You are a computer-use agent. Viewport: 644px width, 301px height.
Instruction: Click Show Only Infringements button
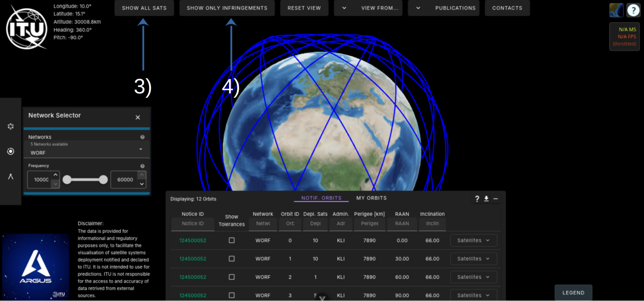click(227, 8)
